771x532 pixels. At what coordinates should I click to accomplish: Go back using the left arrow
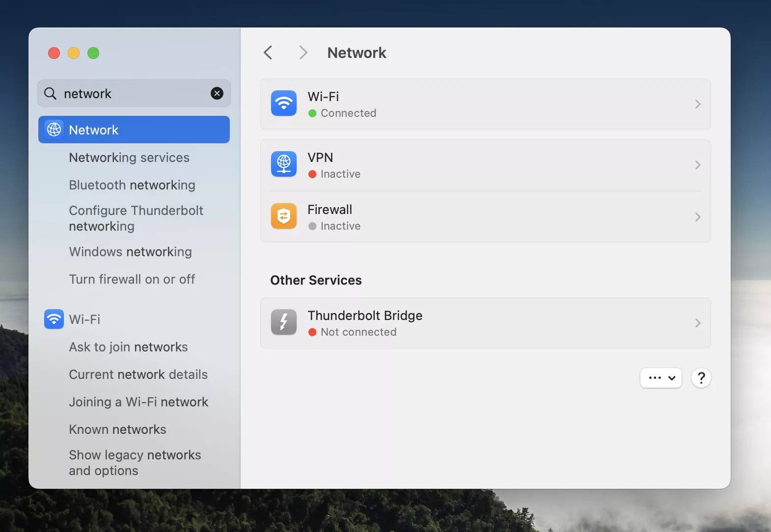[268, 53]
